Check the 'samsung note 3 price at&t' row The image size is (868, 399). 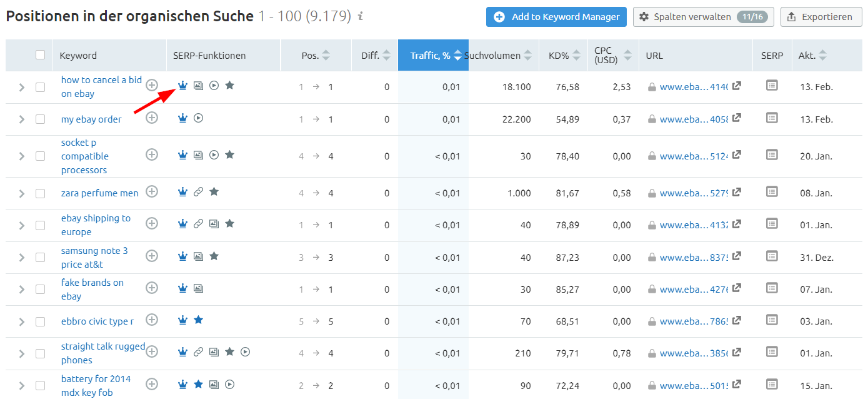[41, 258]
